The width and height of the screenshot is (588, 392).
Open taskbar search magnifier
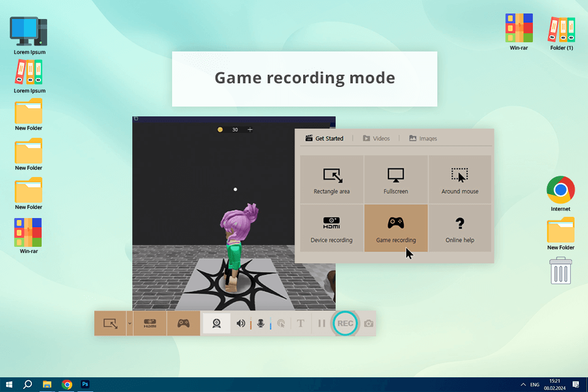[x=28, y=385]
